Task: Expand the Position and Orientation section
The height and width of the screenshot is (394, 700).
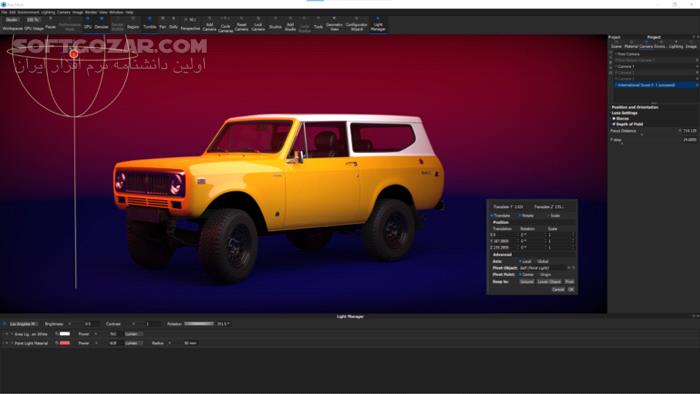Action: (x=634, y=108)
